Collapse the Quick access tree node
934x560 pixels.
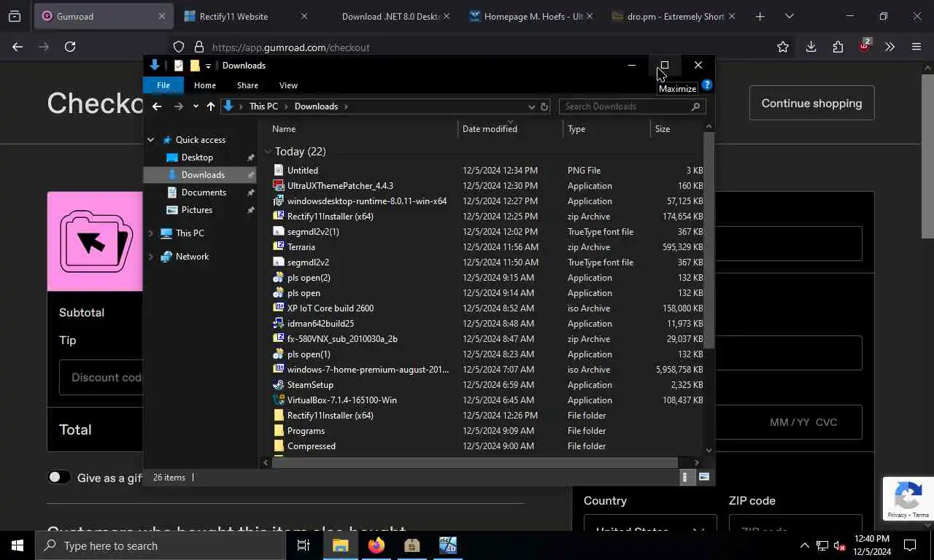tap(151, 140)
